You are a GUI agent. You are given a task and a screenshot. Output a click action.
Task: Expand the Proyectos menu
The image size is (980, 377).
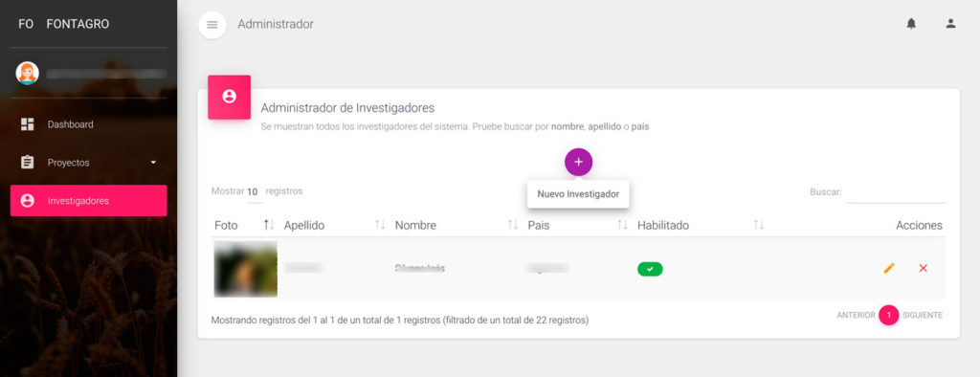89,163
